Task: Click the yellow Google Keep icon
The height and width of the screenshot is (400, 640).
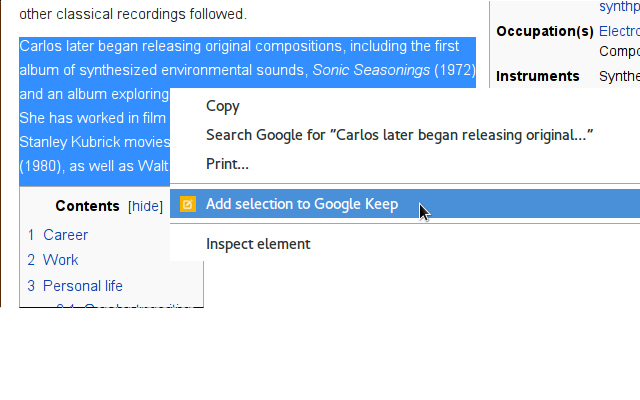Action: [x=188, y=204]
